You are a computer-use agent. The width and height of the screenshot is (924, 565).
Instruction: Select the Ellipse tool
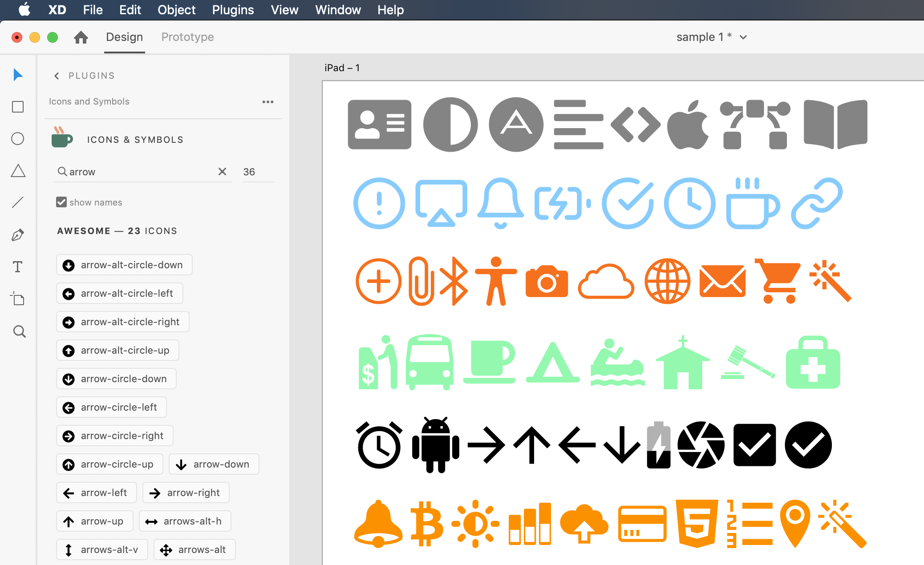tap(17, 139)
